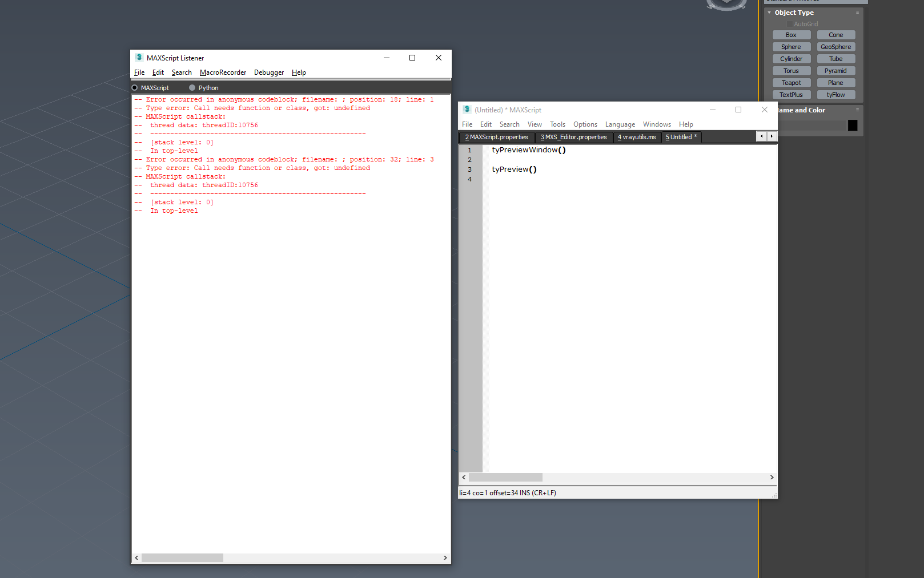Open the editor View menu
Image resolution: width=924 pixels, height=578 pixels.
coord(535,124)
